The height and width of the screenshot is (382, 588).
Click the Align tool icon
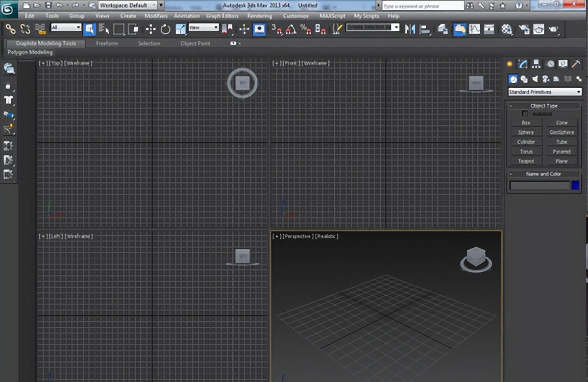[425, 29]
